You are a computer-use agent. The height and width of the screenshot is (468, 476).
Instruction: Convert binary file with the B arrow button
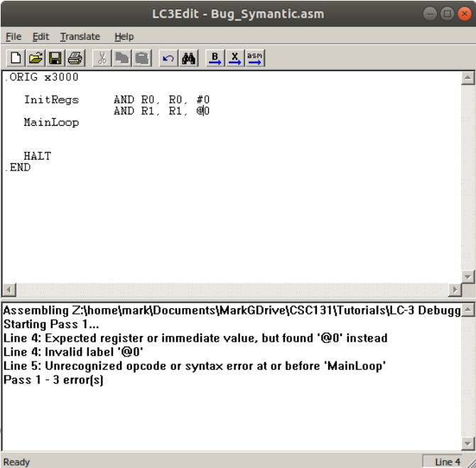[215, 58]
